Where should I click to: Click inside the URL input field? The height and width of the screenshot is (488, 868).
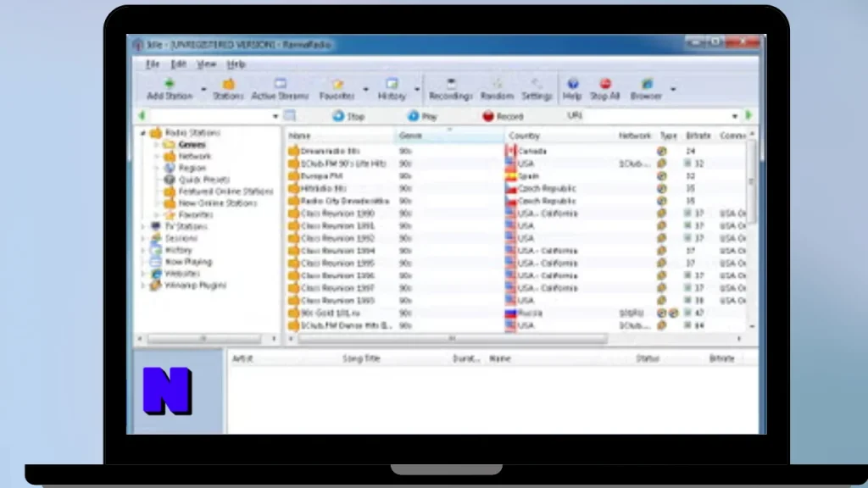pos(657,115)
